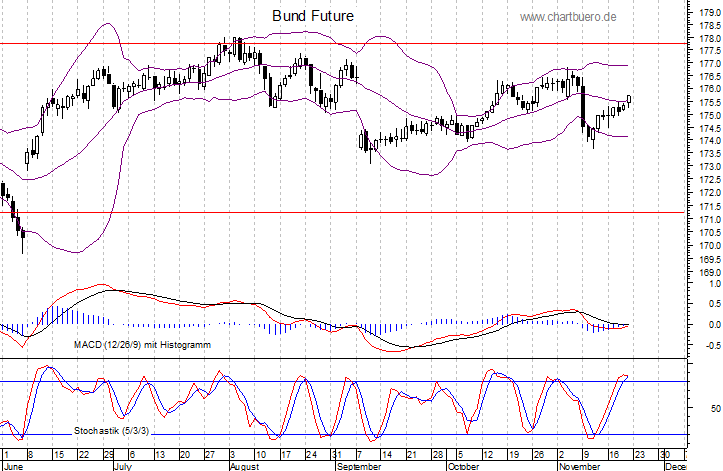Pick the price axis value 175.0

(x=710, y=115)
